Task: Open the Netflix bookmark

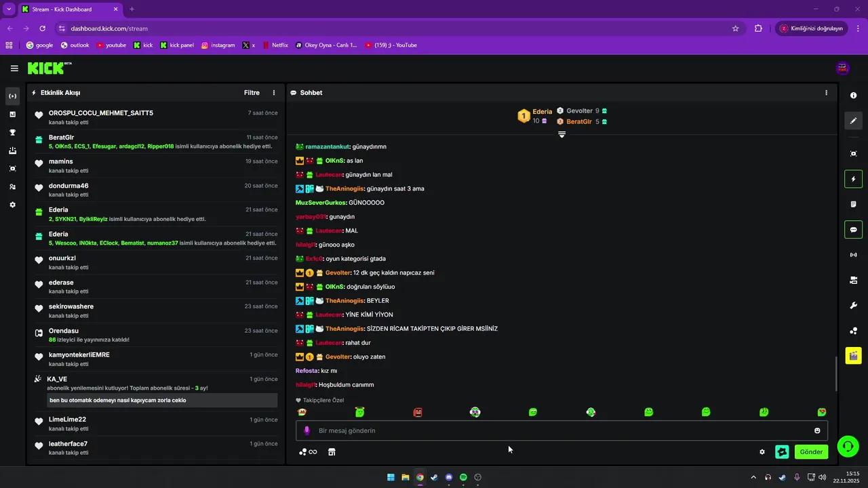Action: [275, 45]
